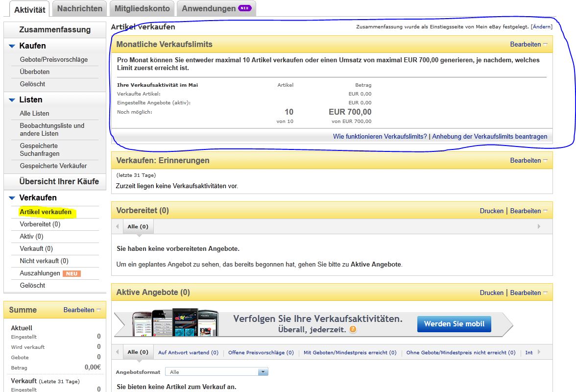The height and width of the screenshot is (392, 576).
Task: Open Gespeicherte Verkäufer
Action: [53, 166]
